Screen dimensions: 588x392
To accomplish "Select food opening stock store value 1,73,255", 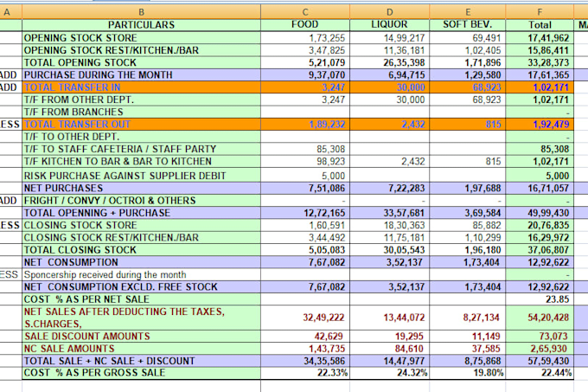I will 305,38.
